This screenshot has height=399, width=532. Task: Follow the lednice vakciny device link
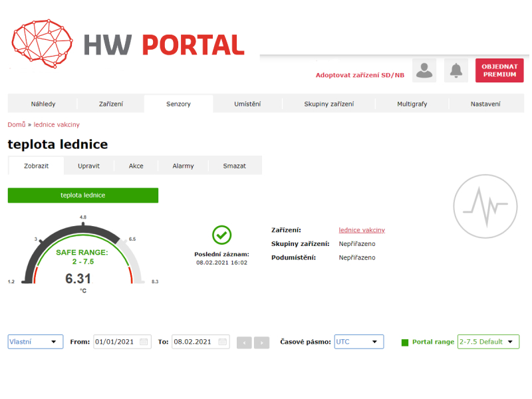pos(361,230)
